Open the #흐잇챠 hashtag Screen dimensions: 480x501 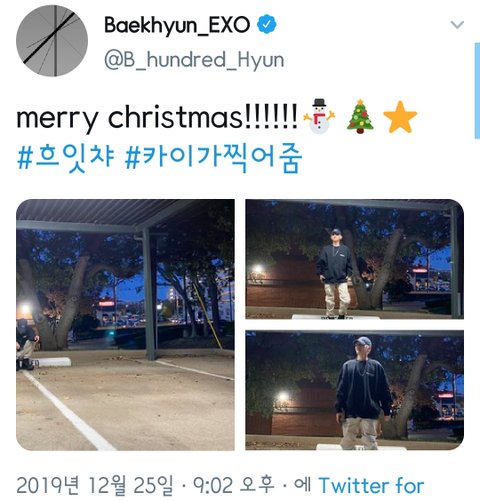coord(65,157)
